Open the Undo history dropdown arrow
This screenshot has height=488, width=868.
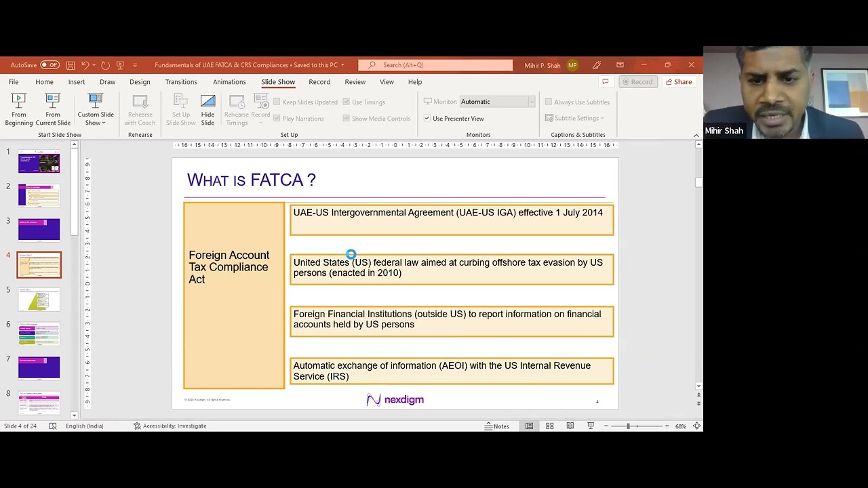click(x=94, y=65)
